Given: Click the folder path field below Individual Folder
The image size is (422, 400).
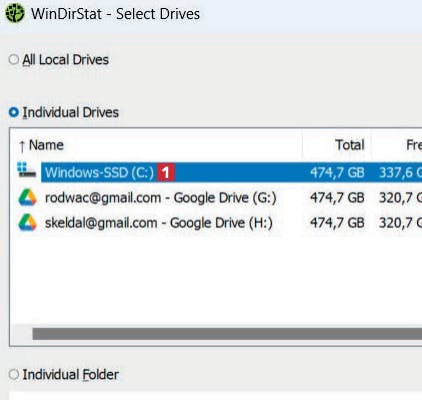Looking at the screenshot, I should [215, 396].
